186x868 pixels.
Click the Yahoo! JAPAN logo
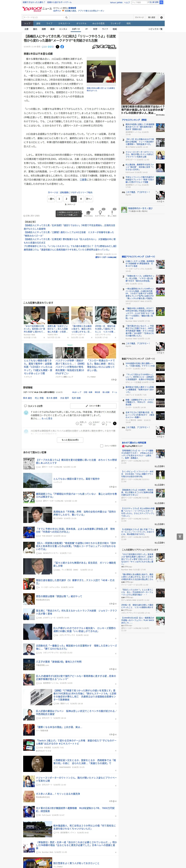coord(32,9)
